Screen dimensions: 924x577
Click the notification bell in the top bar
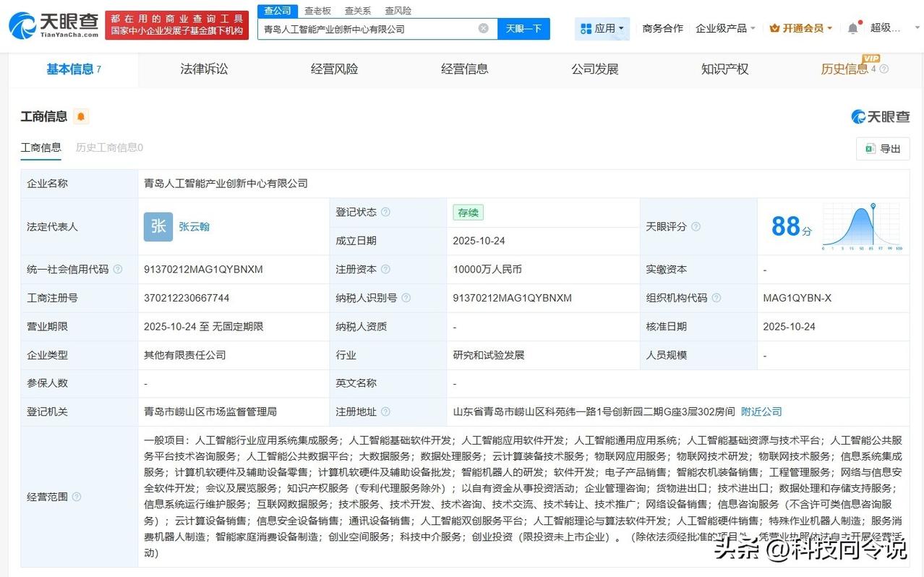click(x=853, y=27)
